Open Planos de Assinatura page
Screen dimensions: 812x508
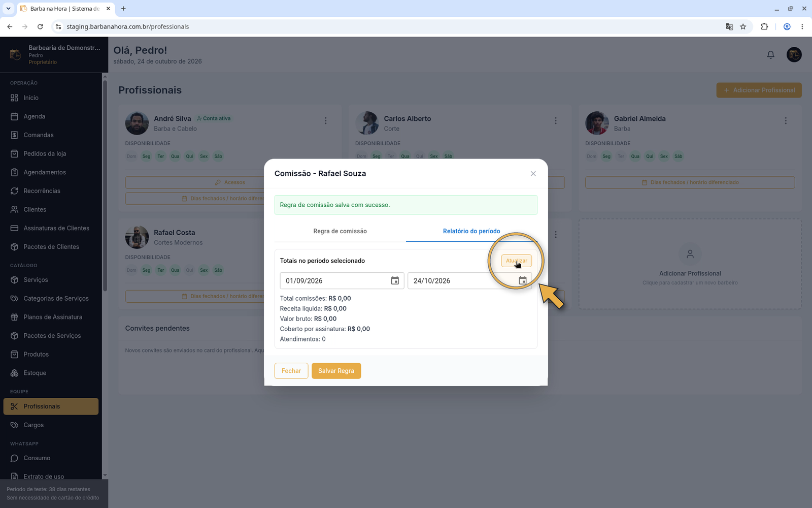click(x=51, y=317)
